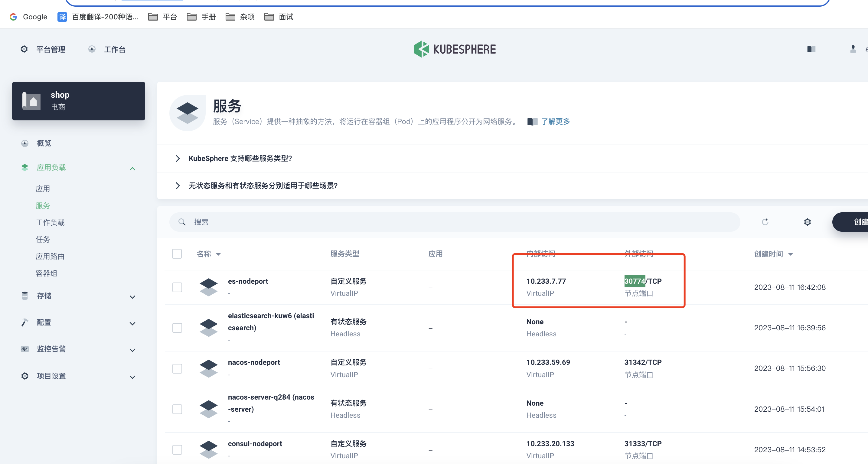The width and height of the screenshot is (868, 464).
Task: Open 应用路由 in the sidebar menu
Action: tap(50, 257)
